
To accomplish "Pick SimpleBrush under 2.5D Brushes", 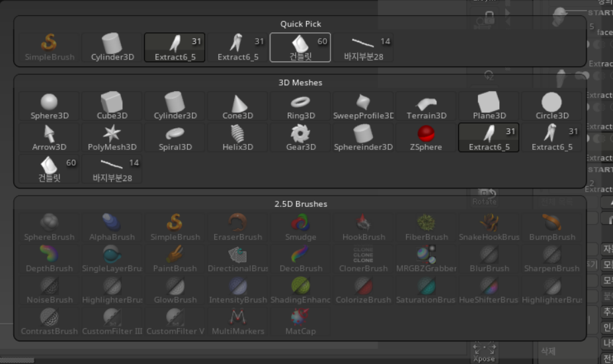I will 175,228.
